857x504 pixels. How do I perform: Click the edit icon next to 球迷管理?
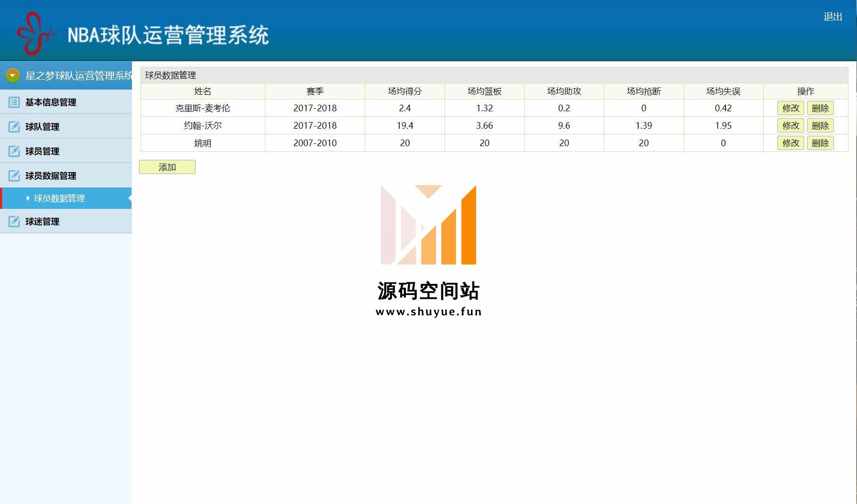click(x=14, y=222)
